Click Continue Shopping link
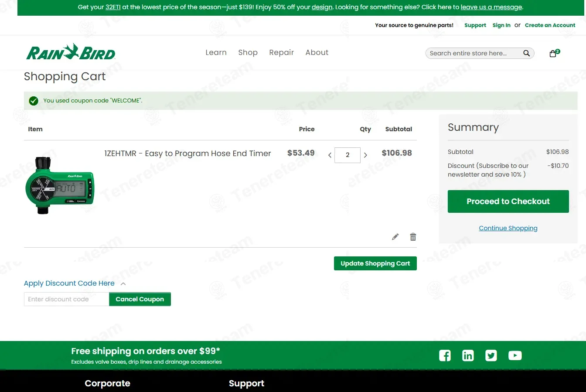586x392 pixels. 508,228
